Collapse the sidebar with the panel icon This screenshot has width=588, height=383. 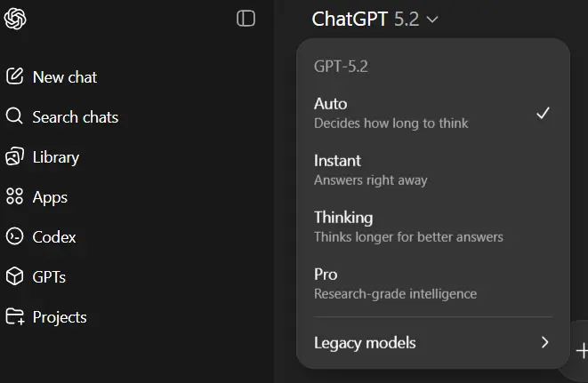(246, 19)
